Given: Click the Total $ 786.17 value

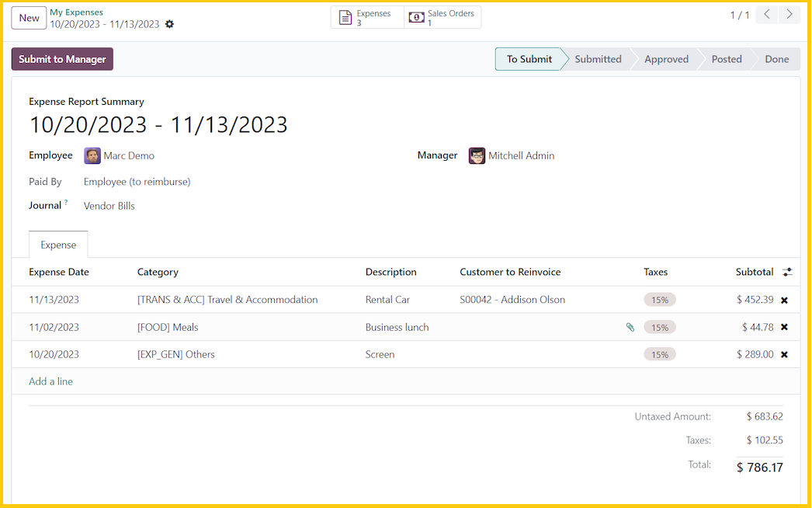Looking at the screenshot, I should click(760, 467).
